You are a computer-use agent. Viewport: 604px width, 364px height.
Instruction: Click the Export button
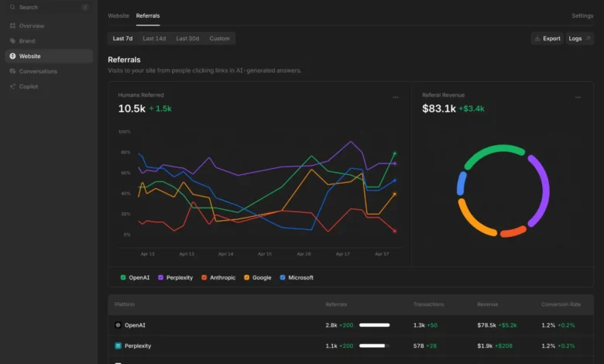[547, 38]
